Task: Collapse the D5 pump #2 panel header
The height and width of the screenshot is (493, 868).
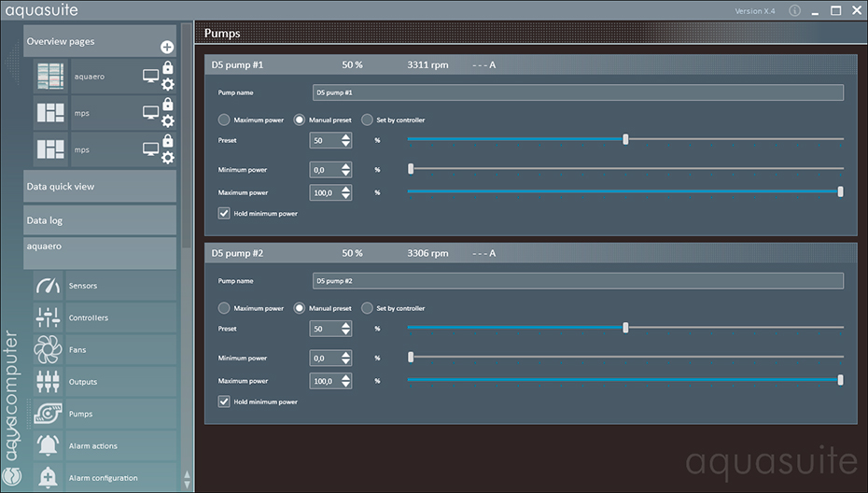Action: 531,253
